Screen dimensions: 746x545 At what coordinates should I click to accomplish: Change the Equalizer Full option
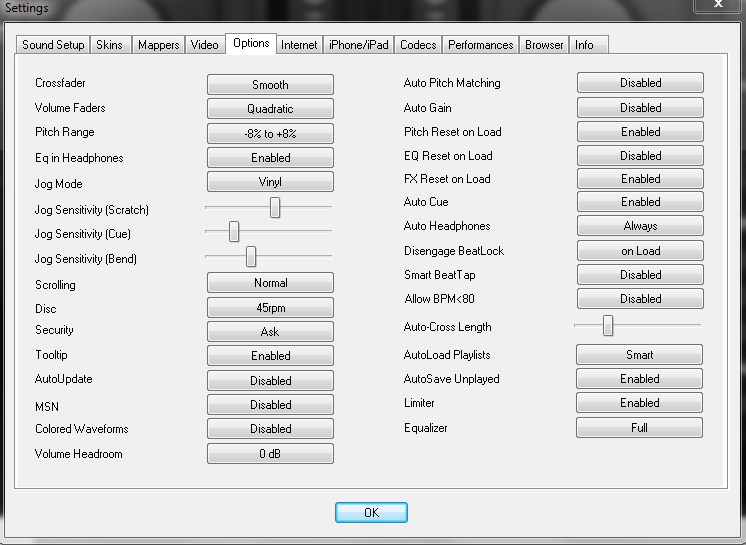click(640, 428)
